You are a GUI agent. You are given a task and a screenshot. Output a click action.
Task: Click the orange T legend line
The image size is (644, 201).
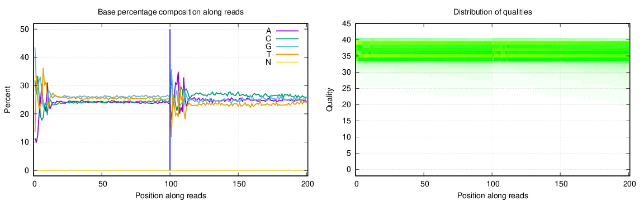click(x=287, y=54)
